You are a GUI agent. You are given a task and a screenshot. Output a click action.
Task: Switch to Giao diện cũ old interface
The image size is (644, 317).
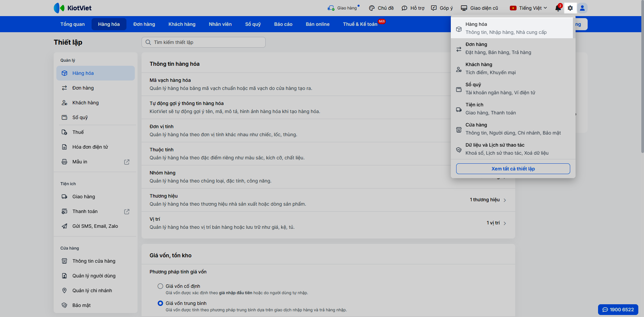(x=479, y=8)
